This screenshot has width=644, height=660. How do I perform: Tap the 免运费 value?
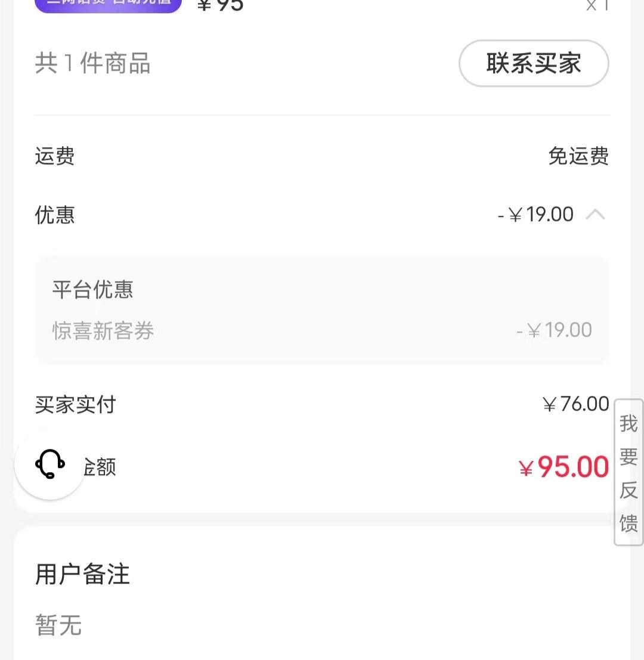578,157
